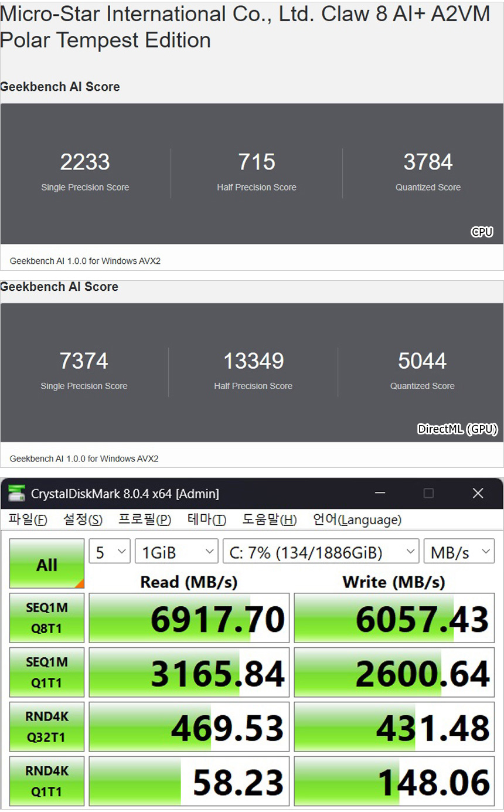The height and width of the screenshot is (812, 504).
Task: Open the 언어(Language) menu
Action: point(357,520)
